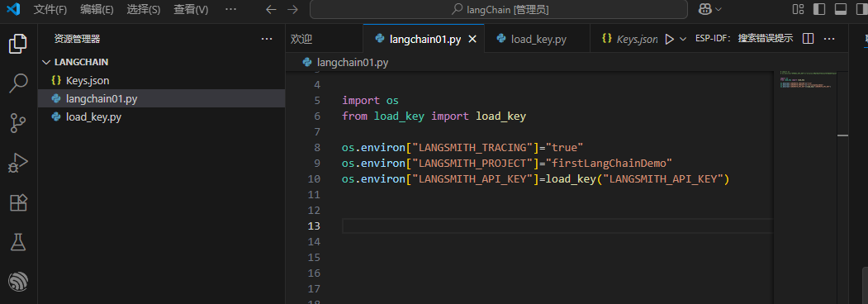Screen dimensions: 868x304
Task: Split the editor to the right
Action: [808, 39]
